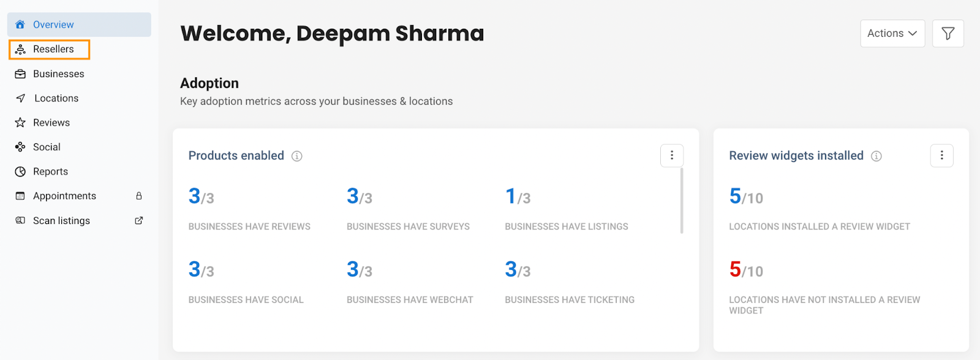Viewport: 980px width, 360px height.
Task: Expand the Actions dropdown
Action: (892, 33)
